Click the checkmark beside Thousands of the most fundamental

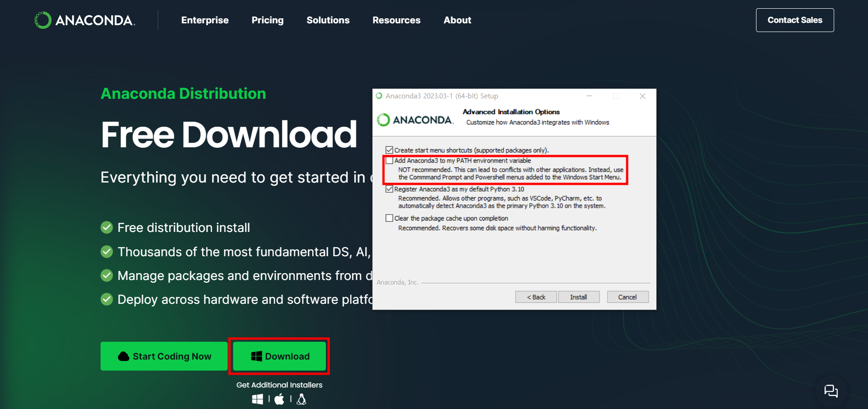click(x=107, y=252)
